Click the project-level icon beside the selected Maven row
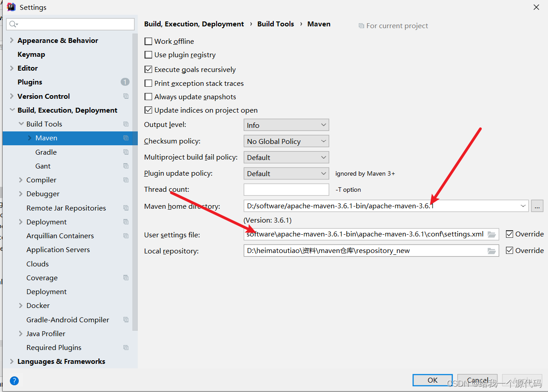 tap(126, 138)
